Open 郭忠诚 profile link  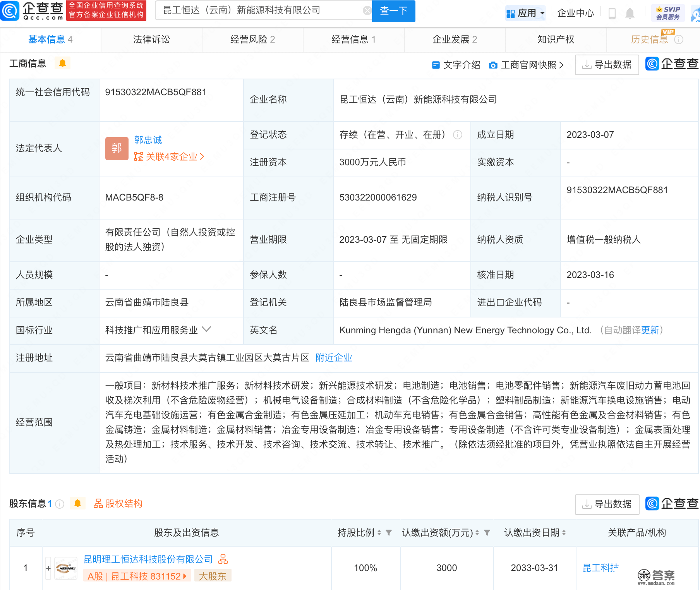coord(148,140)
